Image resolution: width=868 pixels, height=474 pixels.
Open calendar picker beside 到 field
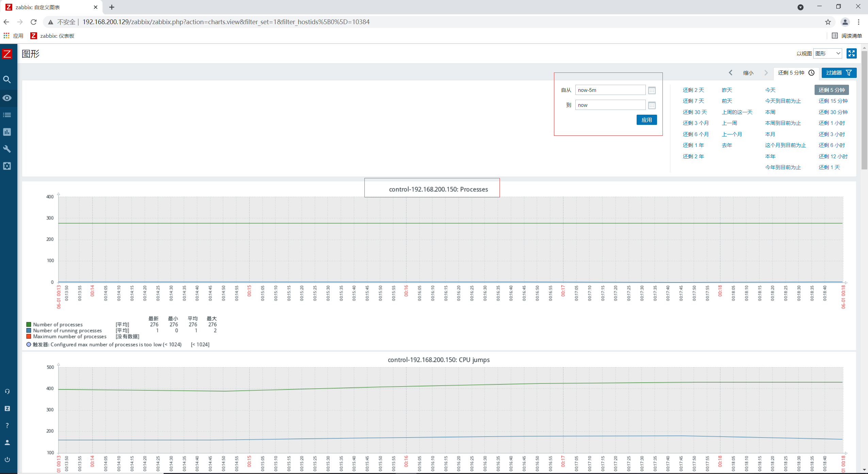tap(652, 105)
